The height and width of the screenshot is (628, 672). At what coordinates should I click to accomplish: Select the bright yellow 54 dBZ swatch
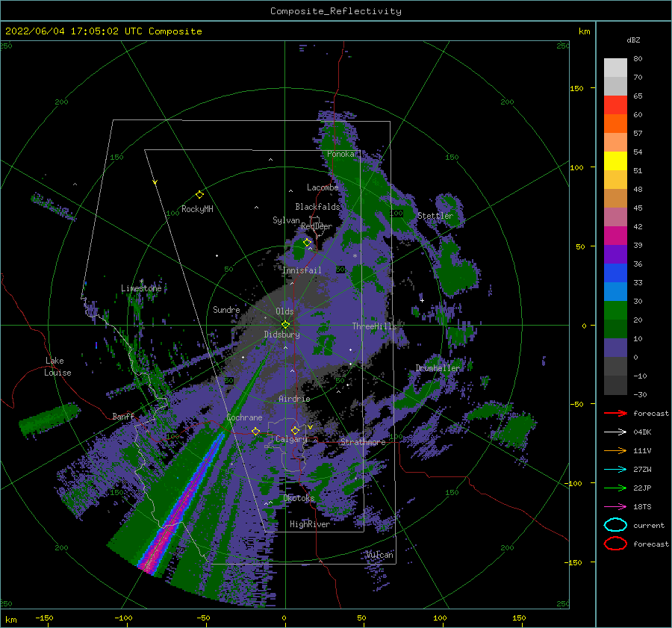(615, 161)
